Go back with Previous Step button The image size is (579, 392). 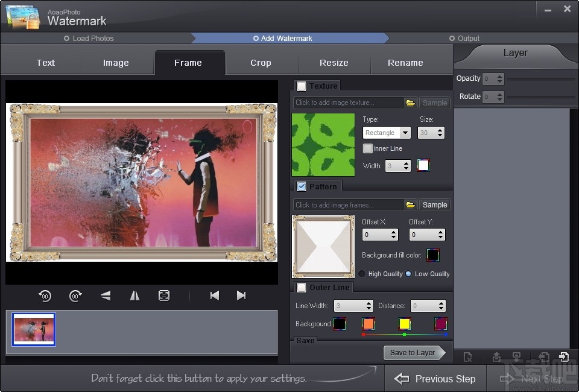coord(435,379)
